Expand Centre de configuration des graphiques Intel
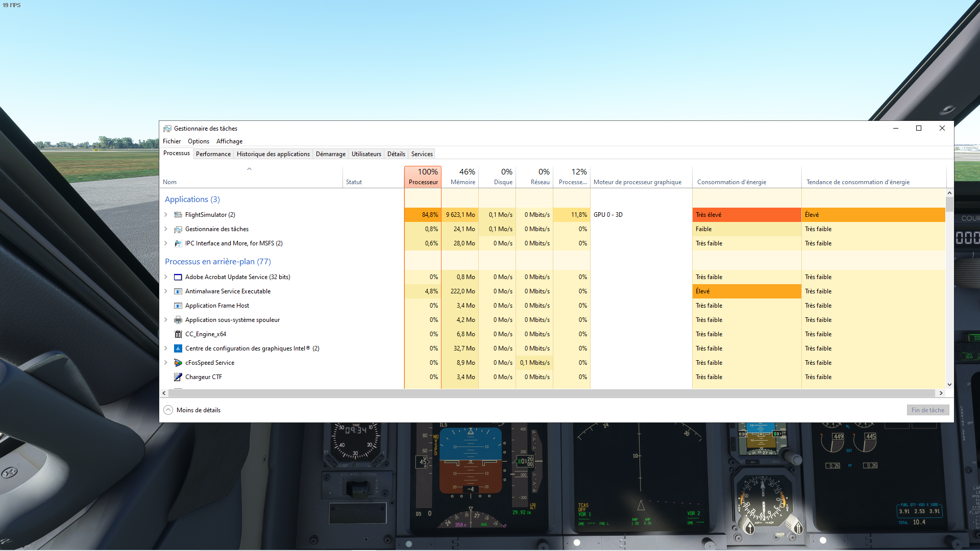This screenshot has height=551, width=980. 166,348
